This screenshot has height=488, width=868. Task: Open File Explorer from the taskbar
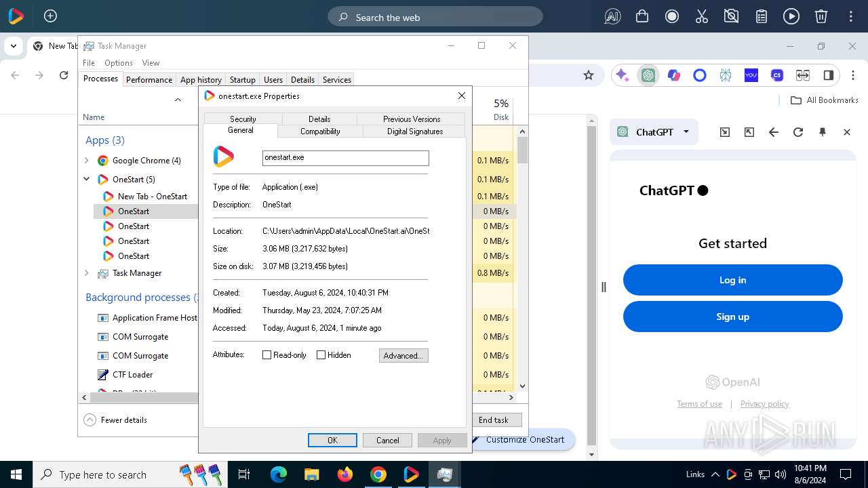[x=312, y=474]
